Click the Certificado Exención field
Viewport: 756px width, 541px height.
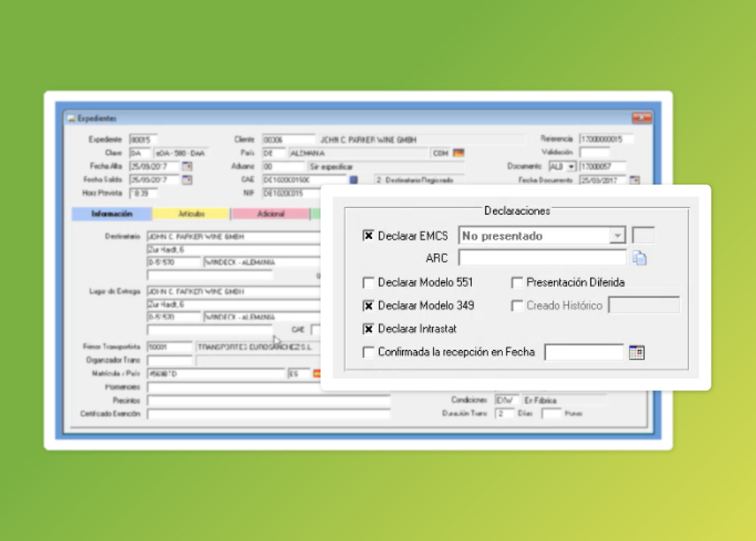click(268, 414)
